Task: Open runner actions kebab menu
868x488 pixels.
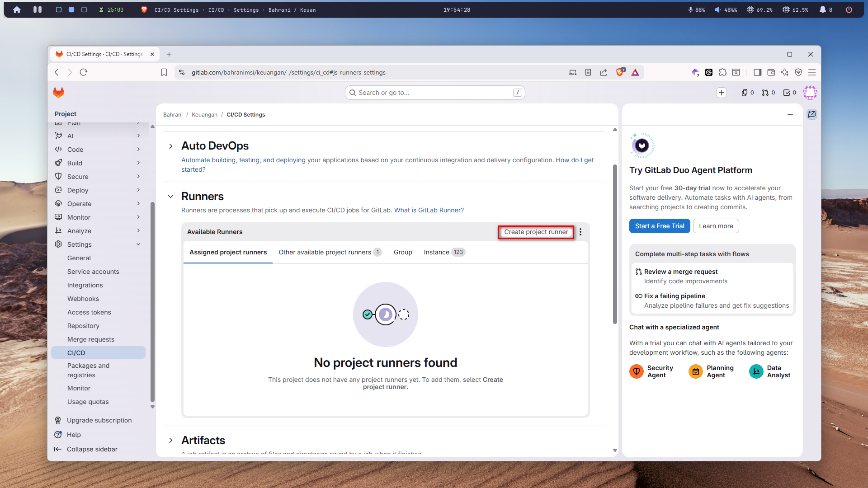Action: [580, 232]
